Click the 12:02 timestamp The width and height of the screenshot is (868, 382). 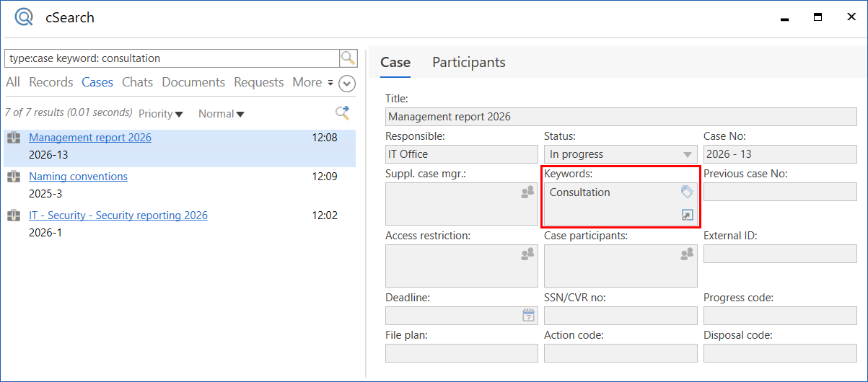324,215
